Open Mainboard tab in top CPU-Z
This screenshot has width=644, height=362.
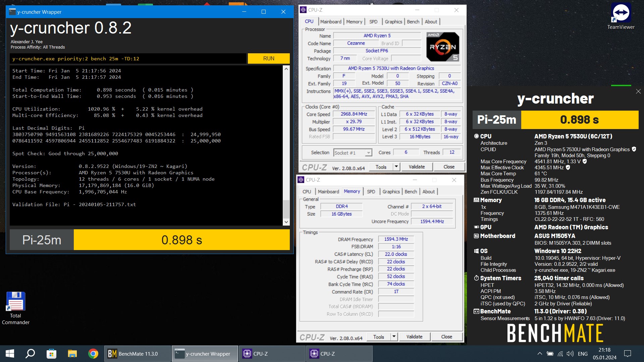(x=331, y=21)
